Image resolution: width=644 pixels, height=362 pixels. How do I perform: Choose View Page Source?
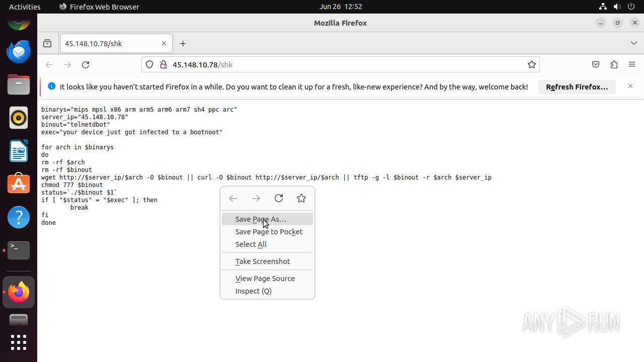267,279
